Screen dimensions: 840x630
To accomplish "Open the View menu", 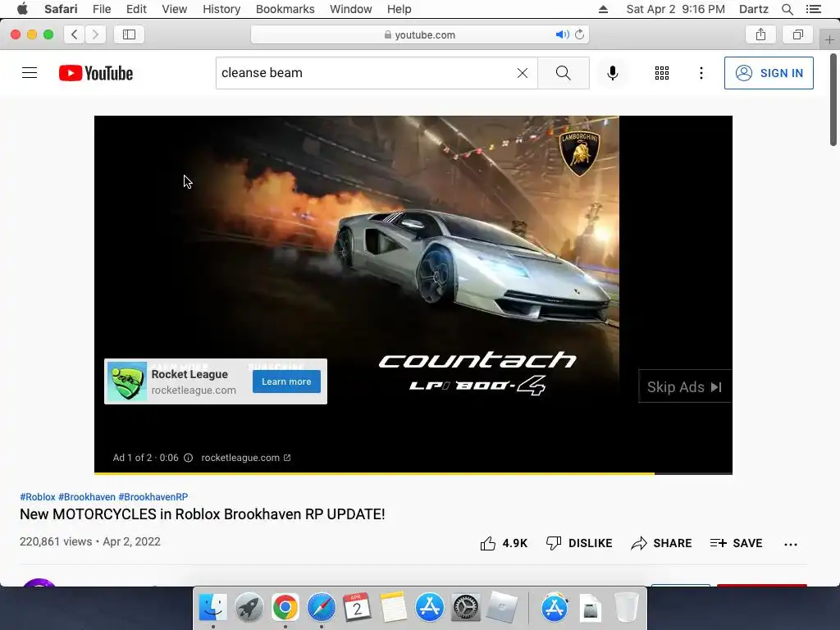I will coord(174,9).
